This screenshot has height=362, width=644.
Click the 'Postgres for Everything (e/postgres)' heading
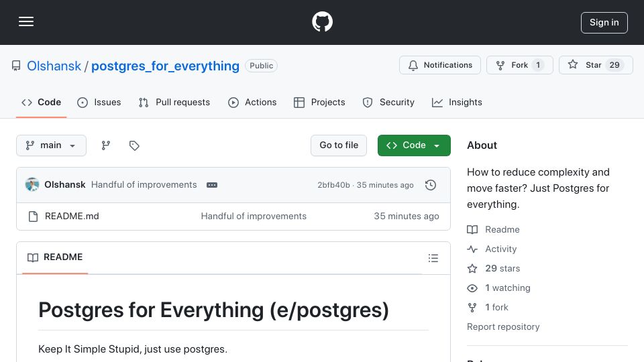[x=213, y=310]
